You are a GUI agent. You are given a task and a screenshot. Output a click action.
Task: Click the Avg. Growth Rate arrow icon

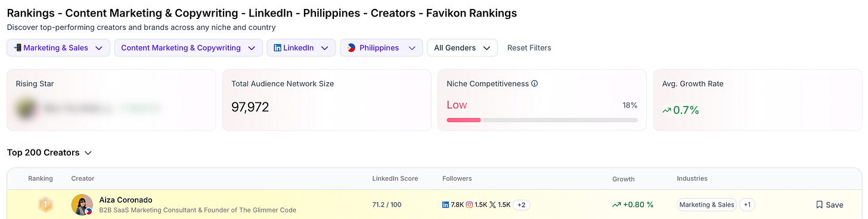click(x=667, y=110)
